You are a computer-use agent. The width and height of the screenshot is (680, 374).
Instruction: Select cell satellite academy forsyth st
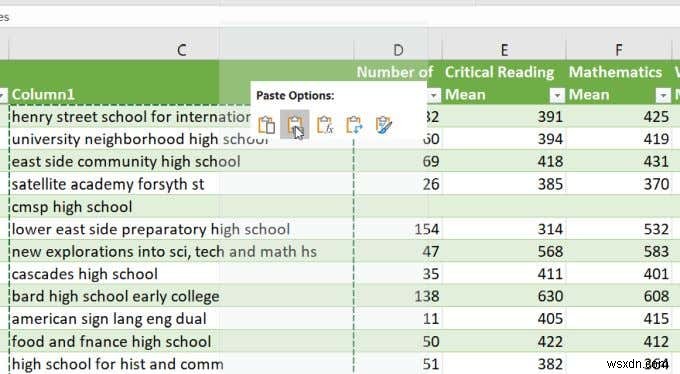pyautogui.click(x=181, y=184)
